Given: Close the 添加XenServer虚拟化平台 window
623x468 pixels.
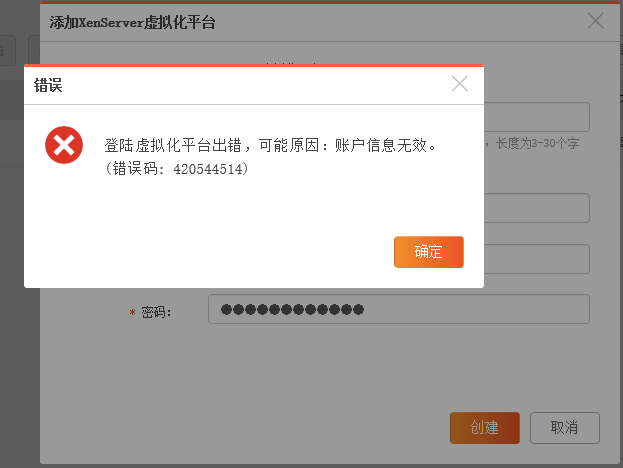Looking at the screenshot, I should tap(596, 21).
